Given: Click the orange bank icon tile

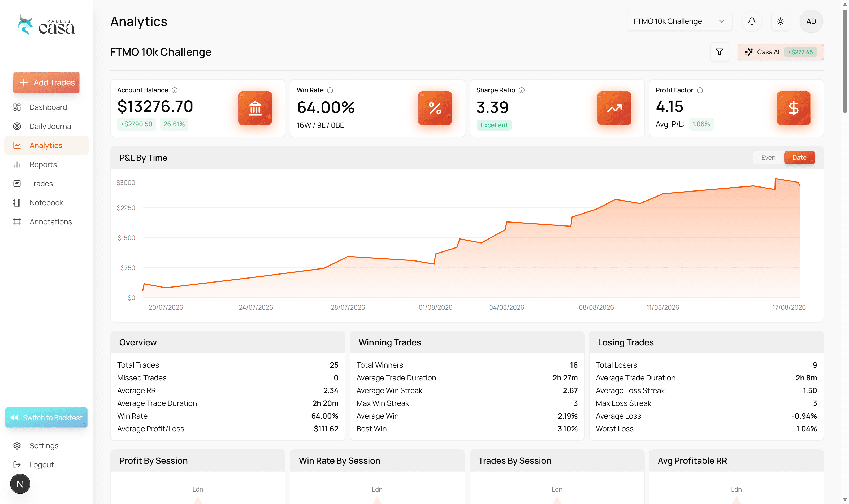Looking at the screenshot, I should pyautogui.click(x=255, y=108).
